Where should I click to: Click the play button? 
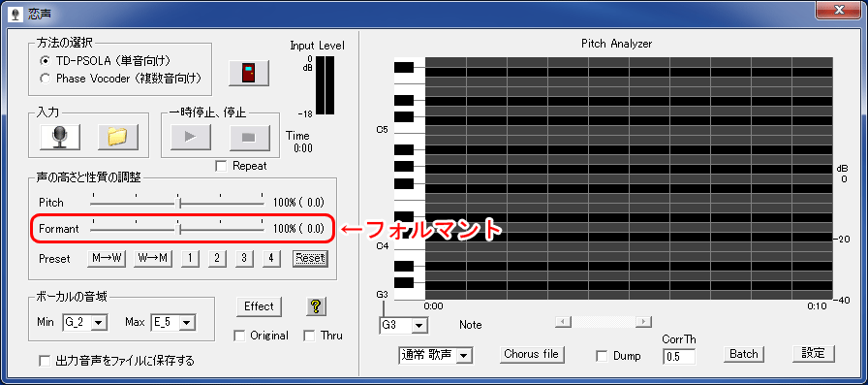click(x=191, y=138)
